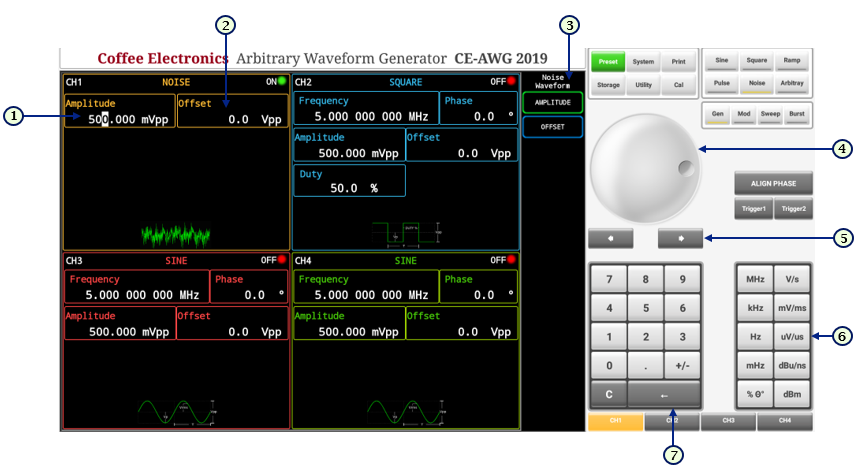Click the CH4 sine waveform preview
The image size is (858, 472).
pos(404,411)
